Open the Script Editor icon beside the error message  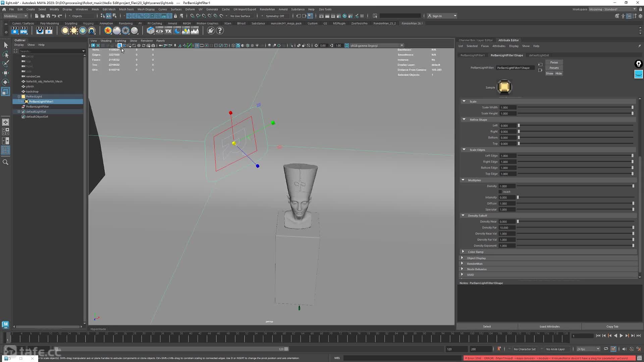639,358
